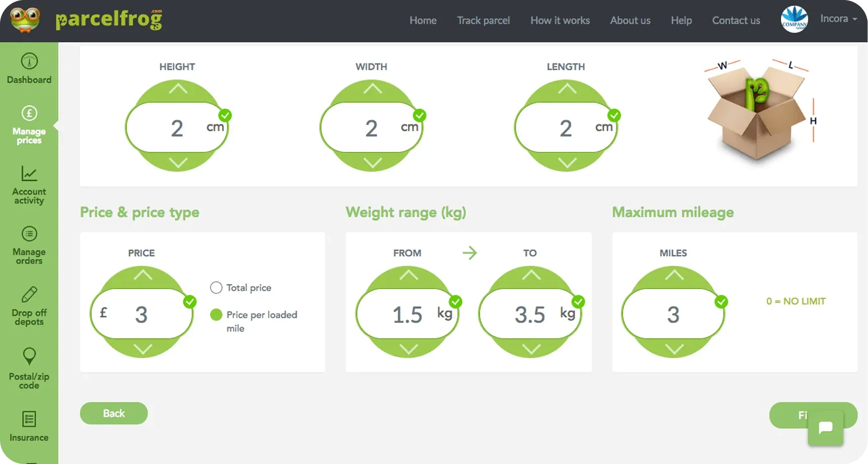This screenshot has width=868, height=464.
Task: Increase the height value with up arrow
Action: [177, 89]
